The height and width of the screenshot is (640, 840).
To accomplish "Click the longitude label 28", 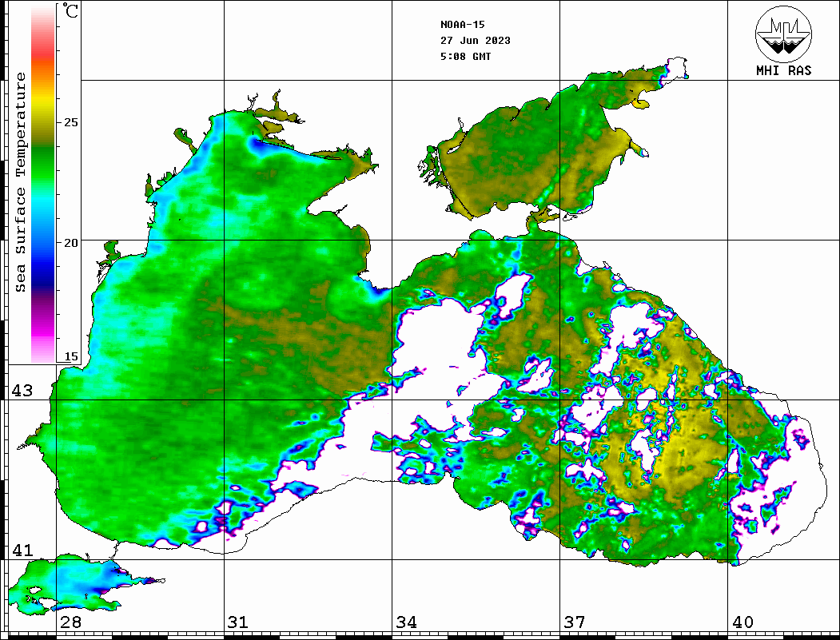I will (x=70, y=622).
